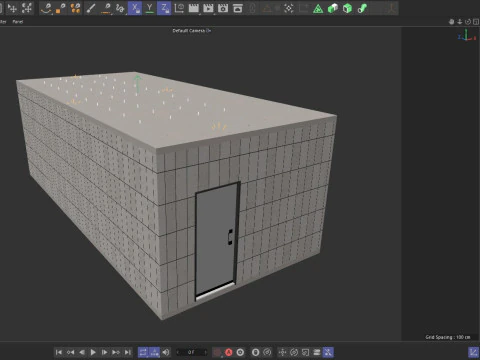Jump to the next keyframe

point(116,352)
